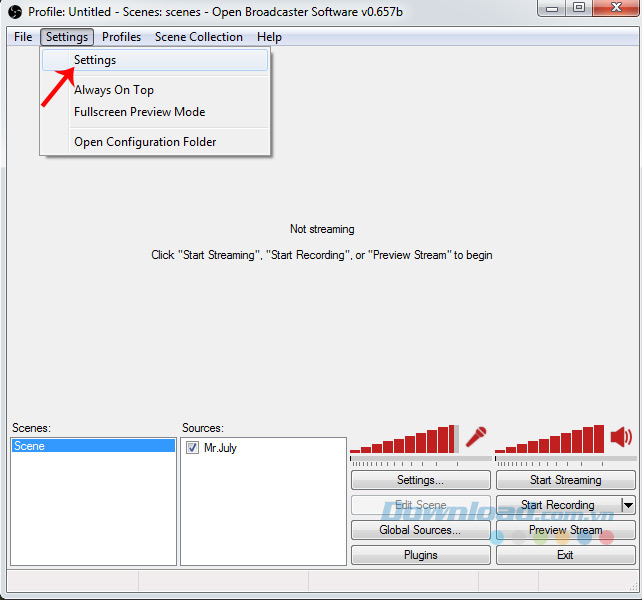Click the OBS logo in the title bar

coord(15,10)
